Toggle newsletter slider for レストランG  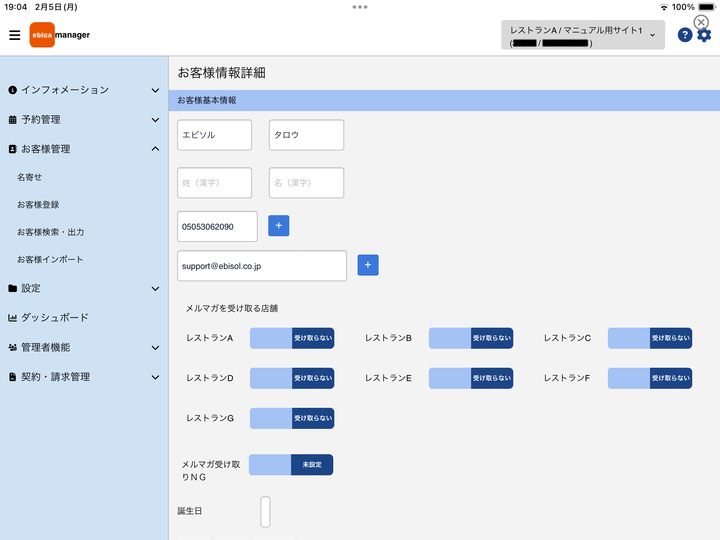(x=292, y=418)
